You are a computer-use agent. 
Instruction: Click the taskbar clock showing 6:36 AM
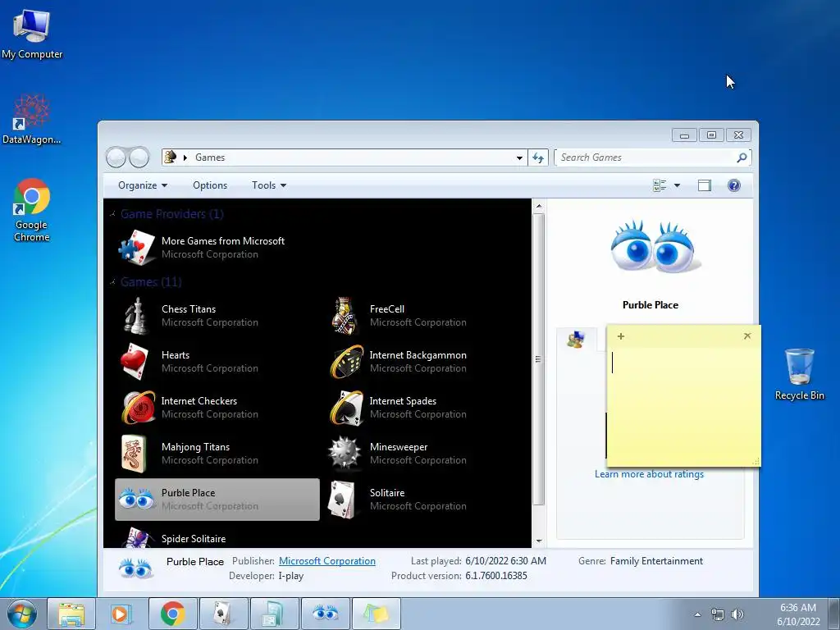pos(798,614)
